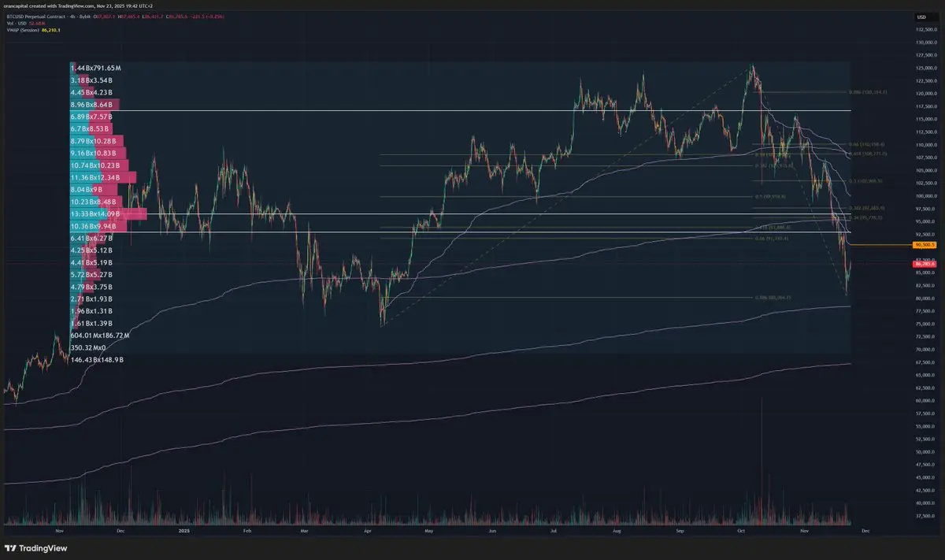
Task: Select the red 86,785.6 last price label
Action: (924, 265)
